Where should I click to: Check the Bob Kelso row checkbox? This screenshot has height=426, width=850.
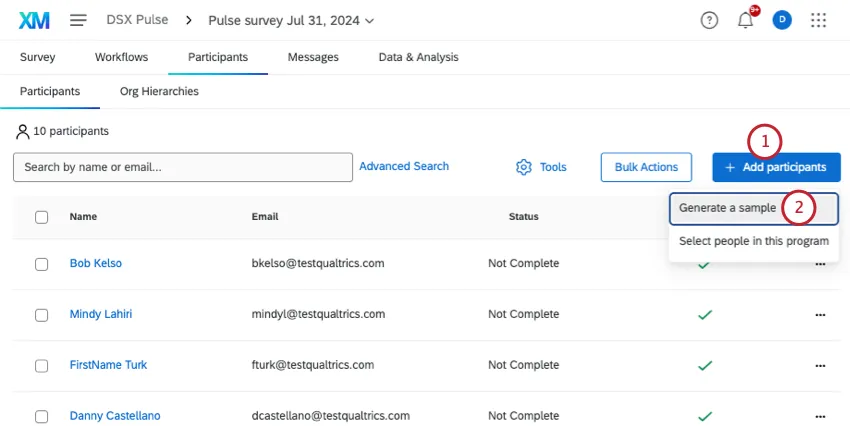click(x=42, y=264)
